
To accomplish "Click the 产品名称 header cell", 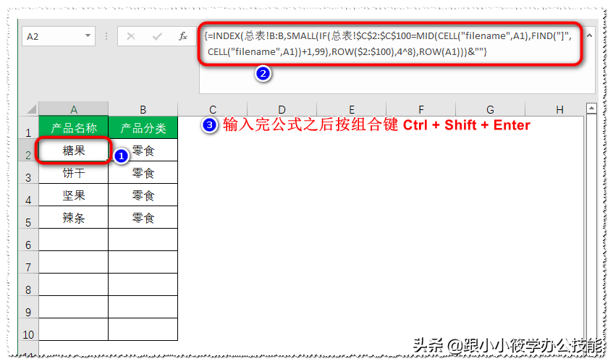I will pyautogui.click(x=74, y=128).
